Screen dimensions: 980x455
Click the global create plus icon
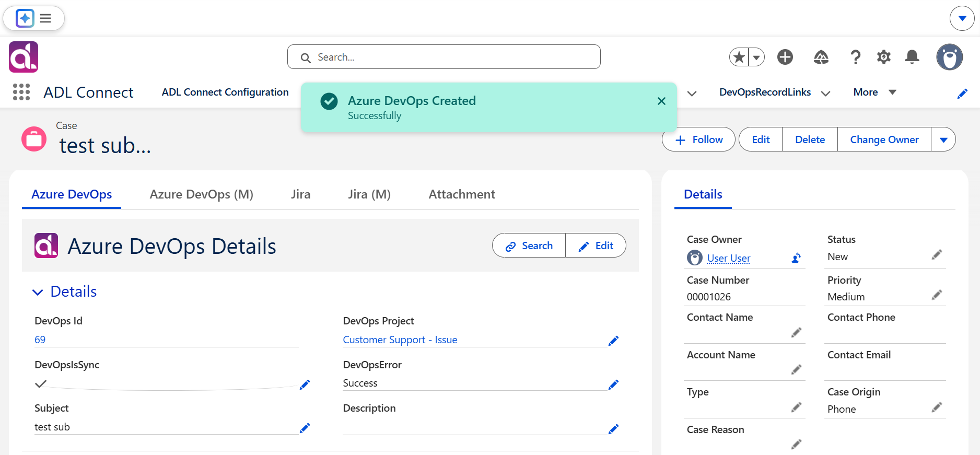pos(785,57)
